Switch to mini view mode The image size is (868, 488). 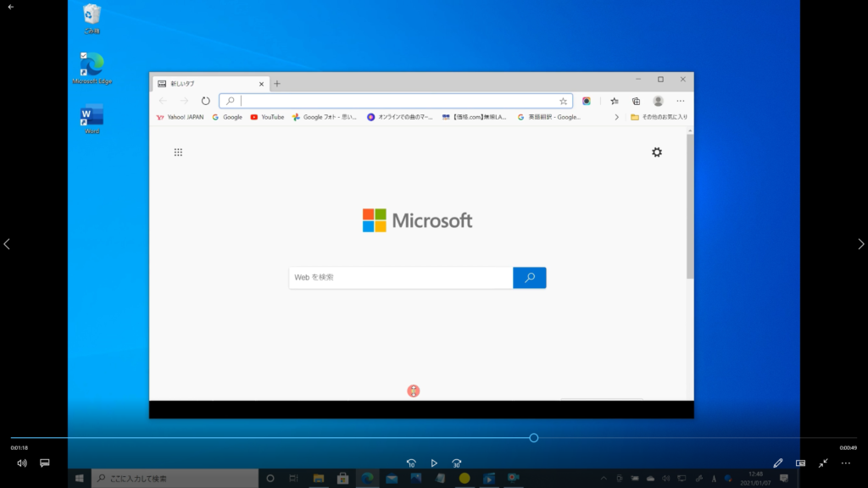[x=800, y=463]
